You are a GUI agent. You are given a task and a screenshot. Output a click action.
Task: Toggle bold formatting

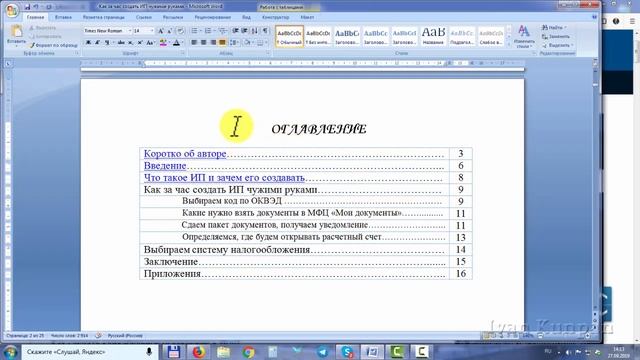[88, 42]
